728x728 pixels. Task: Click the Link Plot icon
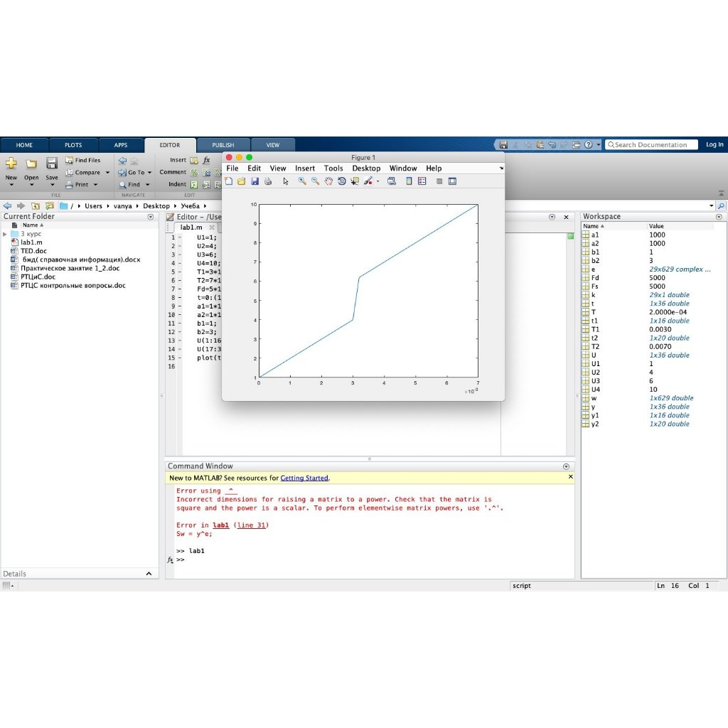click(x=392, y=181)
